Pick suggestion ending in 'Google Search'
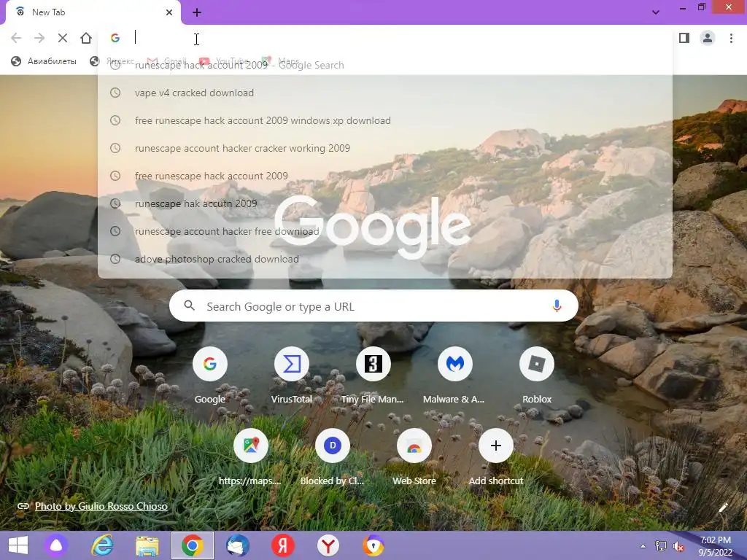 (x=385, y=65)
